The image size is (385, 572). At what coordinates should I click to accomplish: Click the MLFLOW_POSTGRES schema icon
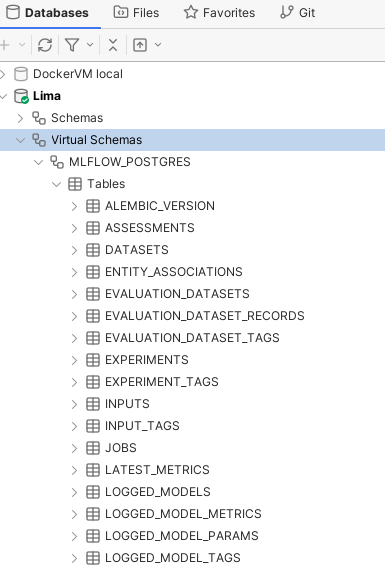pos(57,162)
